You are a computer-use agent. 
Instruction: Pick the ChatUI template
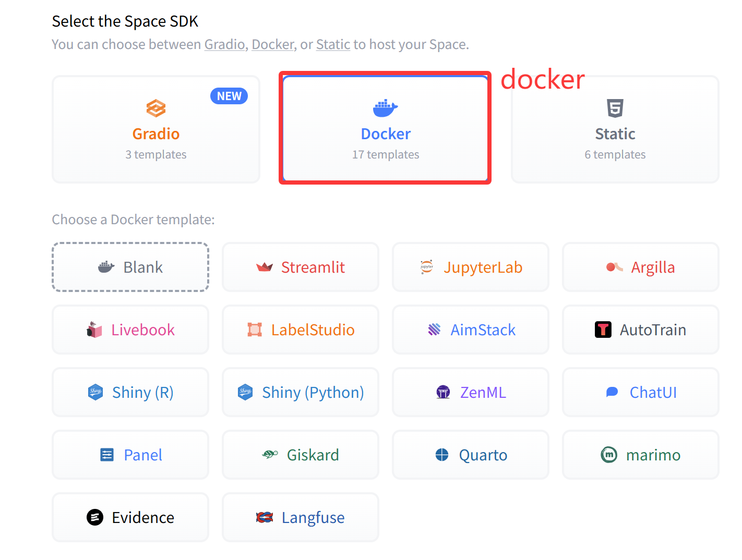(641, 392)
